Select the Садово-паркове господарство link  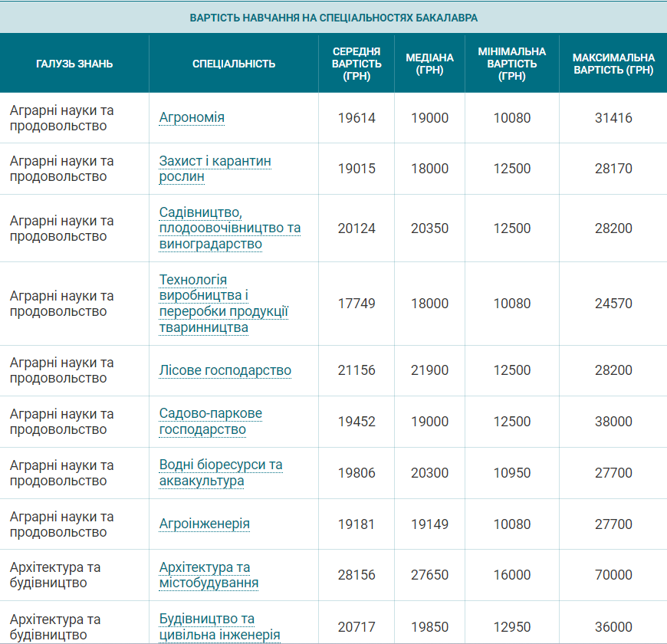210,421
